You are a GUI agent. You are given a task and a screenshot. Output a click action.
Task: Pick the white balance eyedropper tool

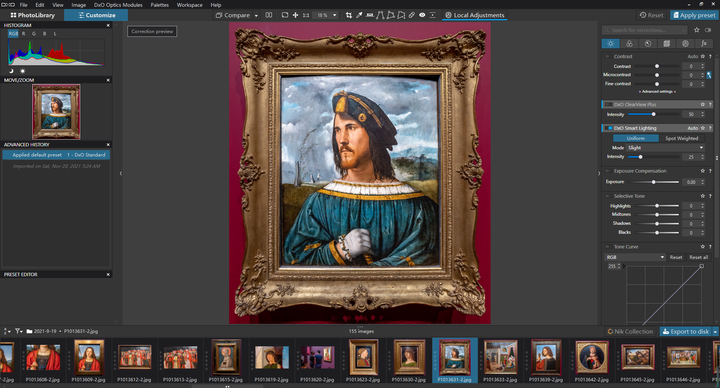pyautogui.click(x=359, y=15)
